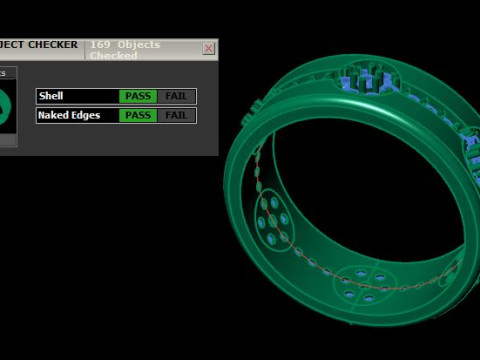Select FAIL for the Shell check
Screen dimensions: 480x360
(176, 96)
